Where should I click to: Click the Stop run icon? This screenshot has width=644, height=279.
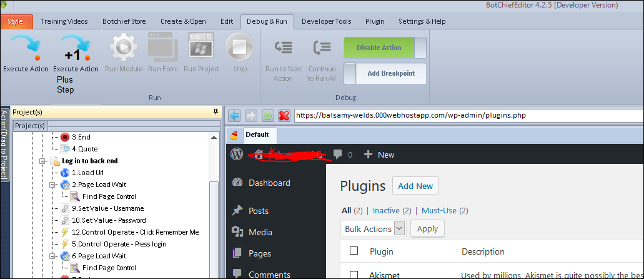coord(239,48)
